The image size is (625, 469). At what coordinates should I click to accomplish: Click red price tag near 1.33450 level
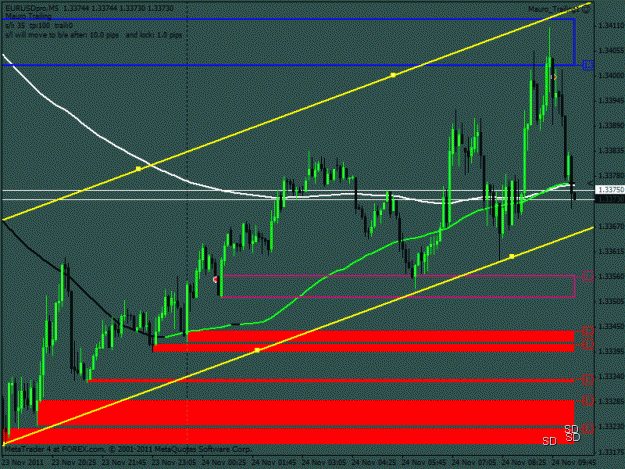(x=588, y=330)
